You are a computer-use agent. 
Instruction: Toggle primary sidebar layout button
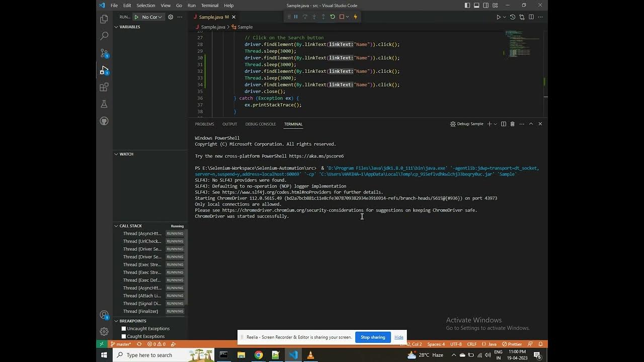click(467, 6)
